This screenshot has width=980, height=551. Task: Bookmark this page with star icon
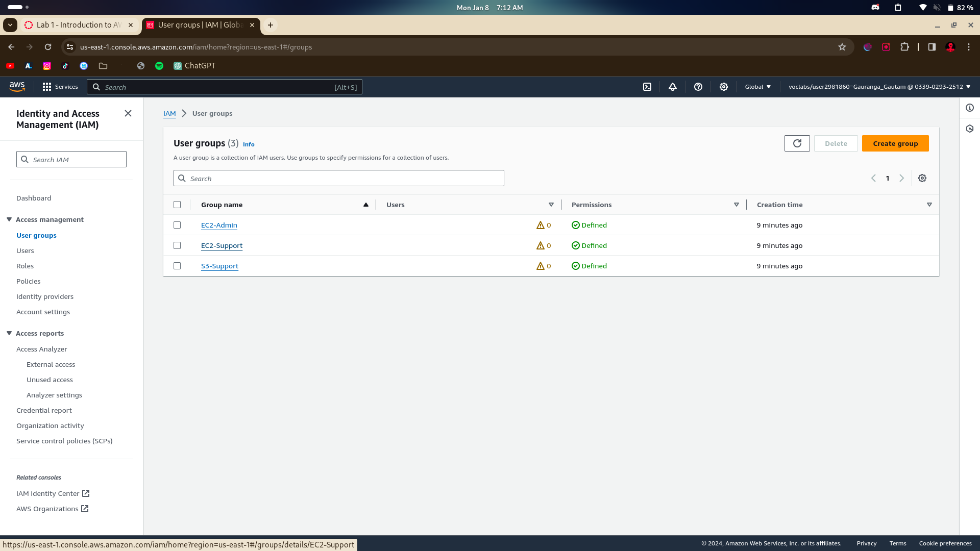[x=842, y=47]
